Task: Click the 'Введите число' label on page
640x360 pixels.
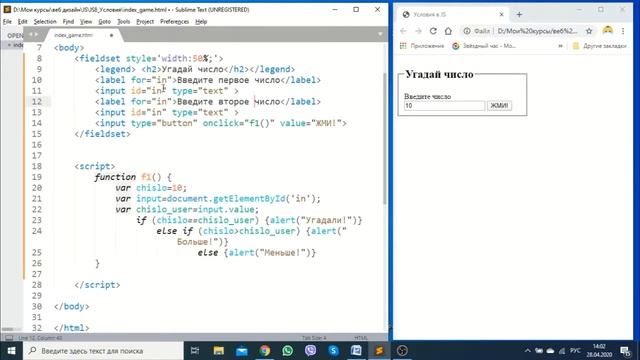Action: tap(427, 97)
